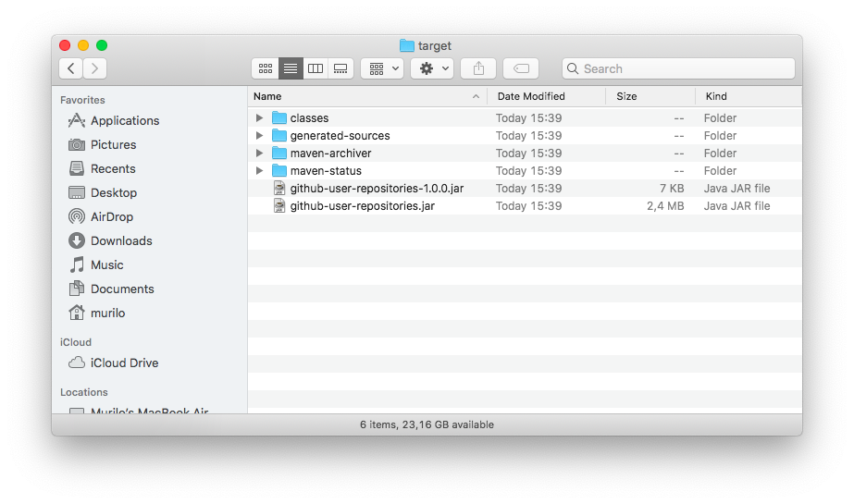The height and width of the screenshot is (504, 854).
Task: Switch to icon view in toolbar
Action: click(x=266, y=68)
